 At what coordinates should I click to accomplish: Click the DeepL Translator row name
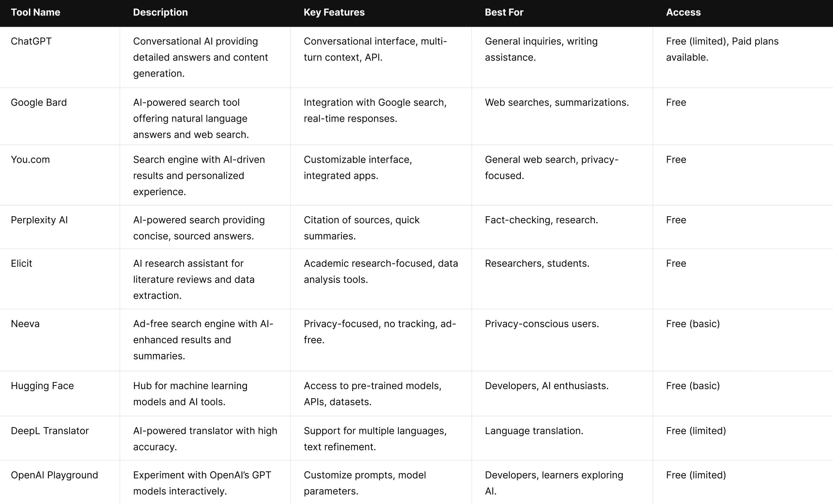tap(50, 431)
